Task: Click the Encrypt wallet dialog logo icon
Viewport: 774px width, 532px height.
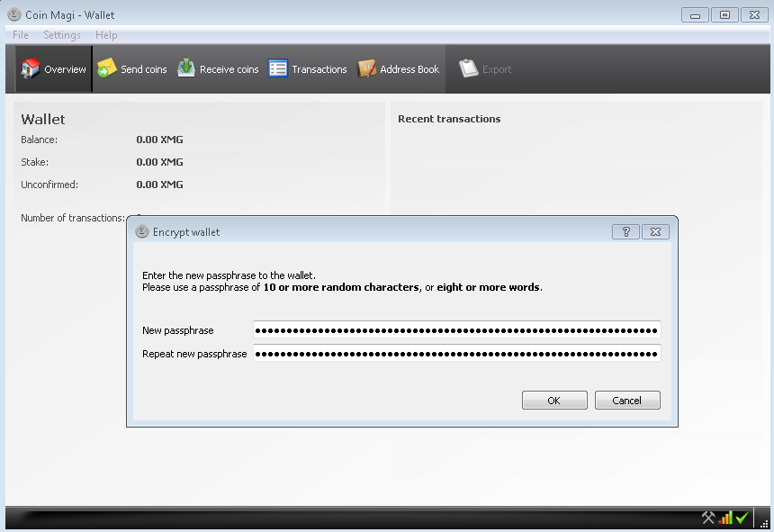Action: 142,231
